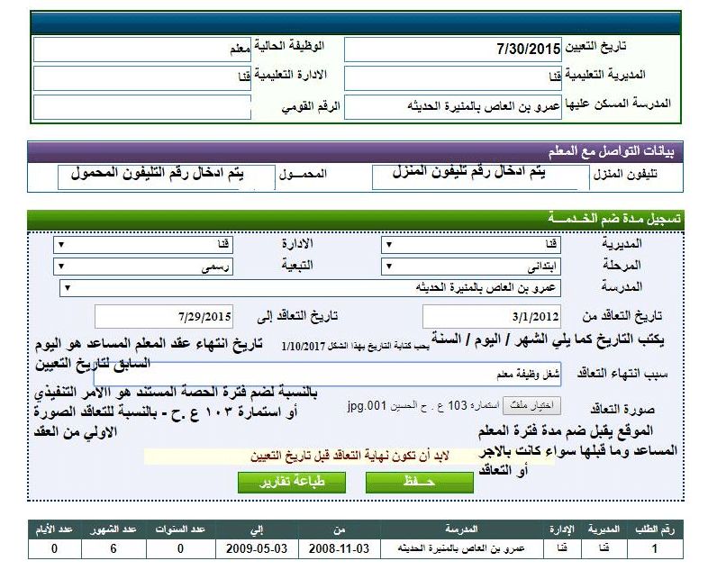Click request number 1 cell
Viewport: 708px width, 588px height.
[655, 548]
